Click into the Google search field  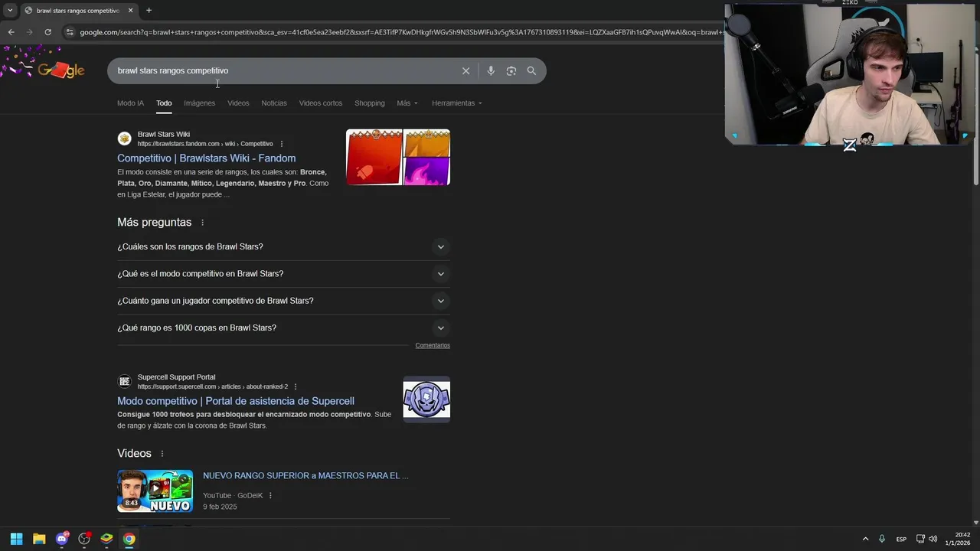283,70
